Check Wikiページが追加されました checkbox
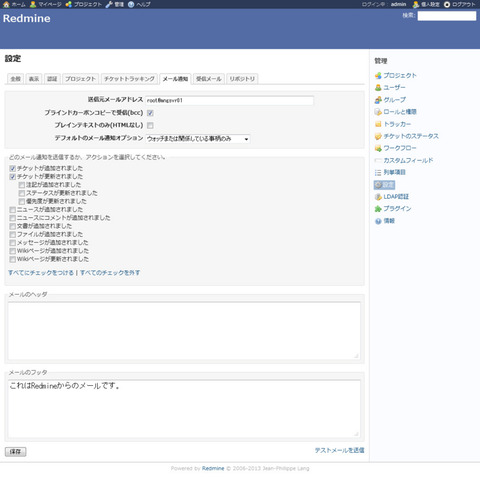The height and width of the screenshot is (483, 480). (13, 251)
